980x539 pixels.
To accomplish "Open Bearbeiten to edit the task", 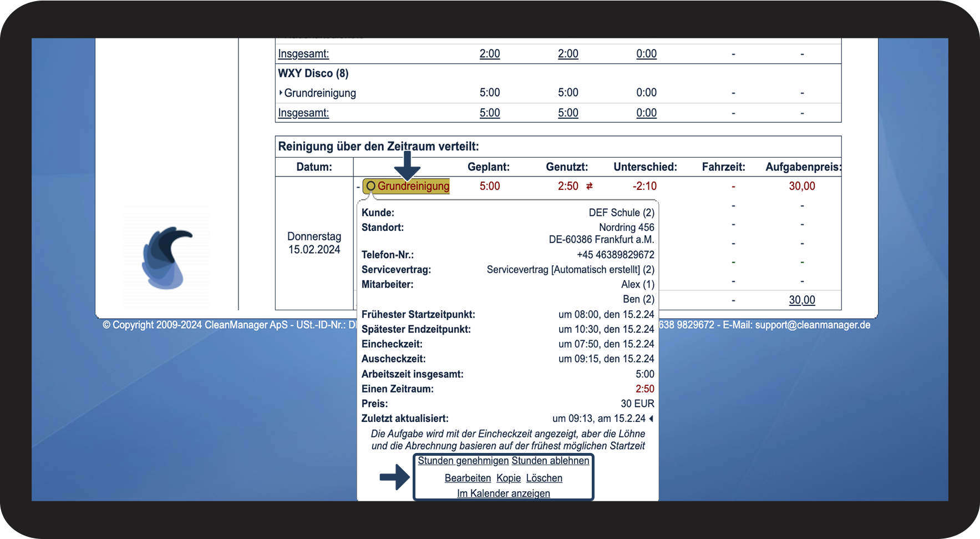I will [468, 478].
